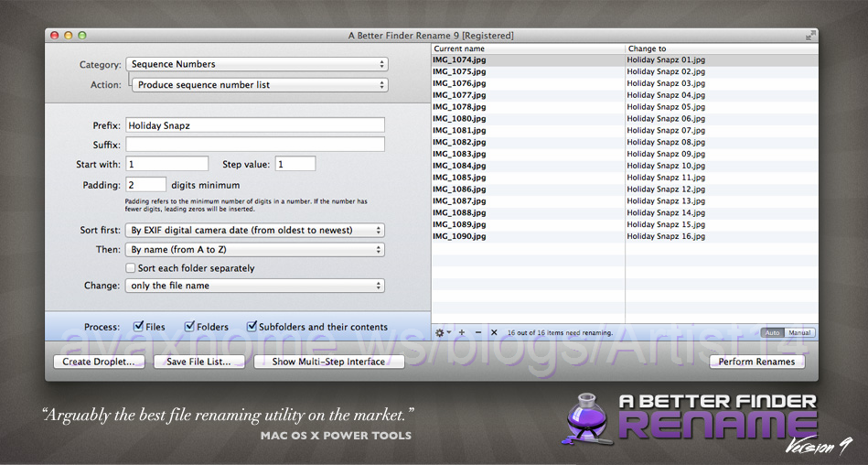Add items with the plus icon
Viewport: 868px width, 465px height.
click(x=462, y=332)
